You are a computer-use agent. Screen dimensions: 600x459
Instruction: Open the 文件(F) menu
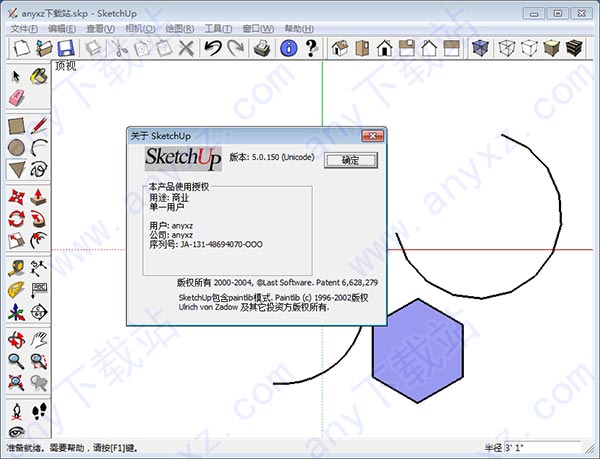(x=24, y=29)
